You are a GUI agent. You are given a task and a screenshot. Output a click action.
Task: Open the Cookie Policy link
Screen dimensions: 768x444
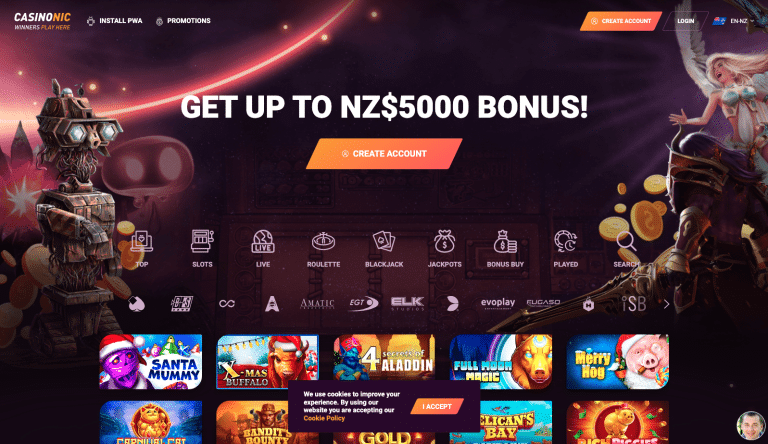[x=324, y=418]
